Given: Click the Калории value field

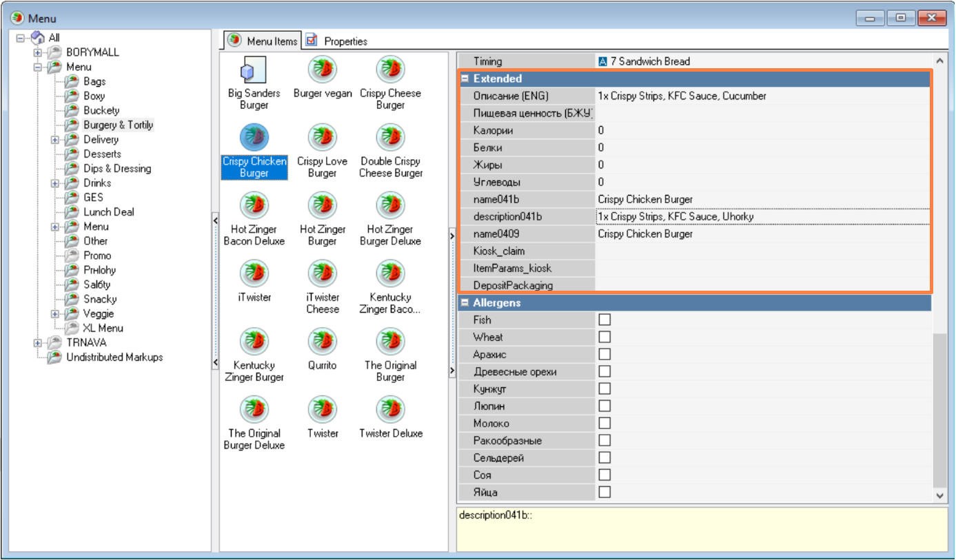Looking at the screenshot, I should 763,130.
